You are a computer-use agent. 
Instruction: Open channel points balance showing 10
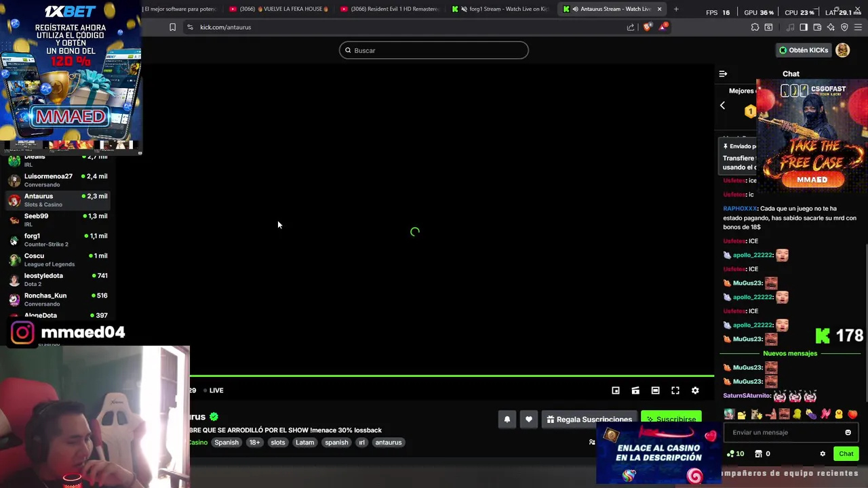[735, 454]
